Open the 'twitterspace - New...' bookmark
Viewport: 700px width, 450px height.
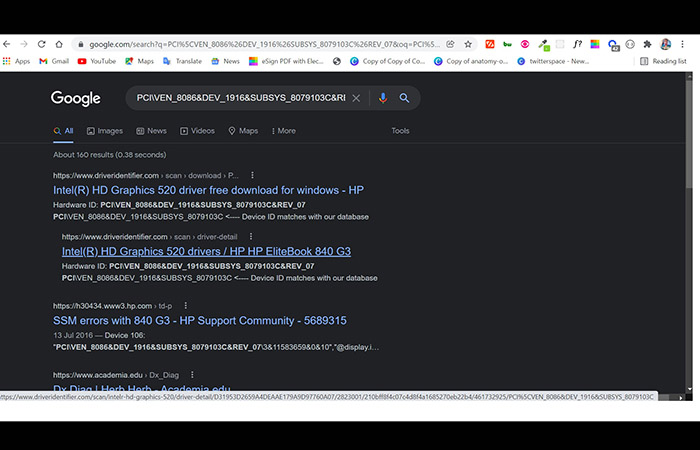point(553,61)
